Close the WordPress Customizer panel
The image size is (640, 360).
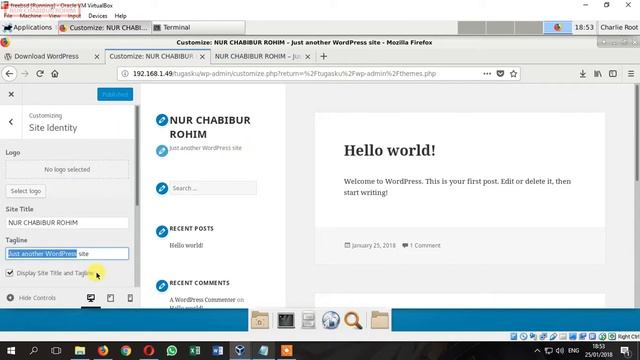pos(11,94)
